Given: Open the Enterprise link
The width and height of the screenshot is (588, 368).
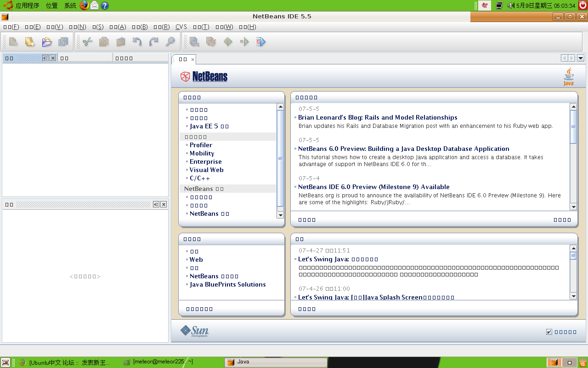Looking at the screenshot, I should pos(206,161).
